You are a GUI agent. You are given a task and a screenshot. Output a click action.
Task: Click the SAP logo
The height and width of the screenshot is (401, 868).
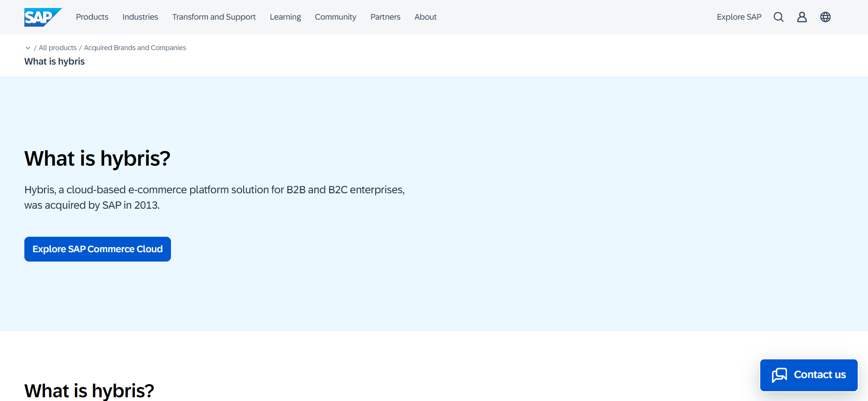pyautogui.click(x=42, y=17)
